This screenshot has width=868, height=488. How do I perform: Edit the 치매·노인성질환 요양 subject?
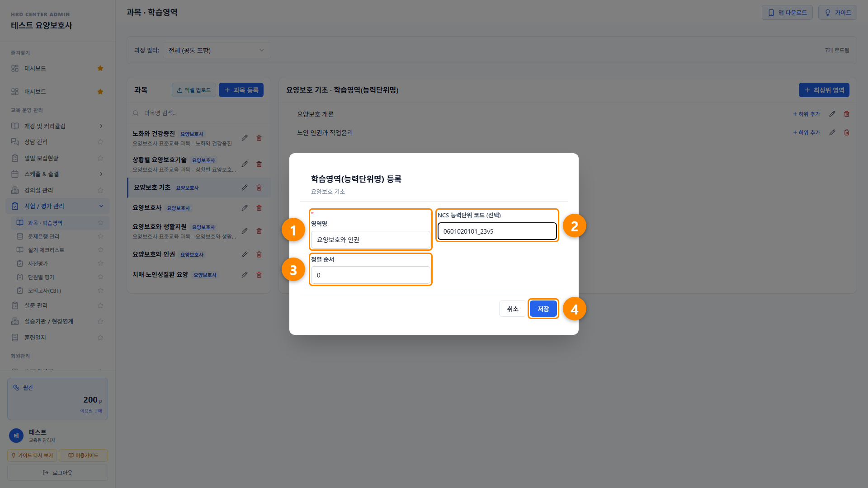(x=245, y=275)
